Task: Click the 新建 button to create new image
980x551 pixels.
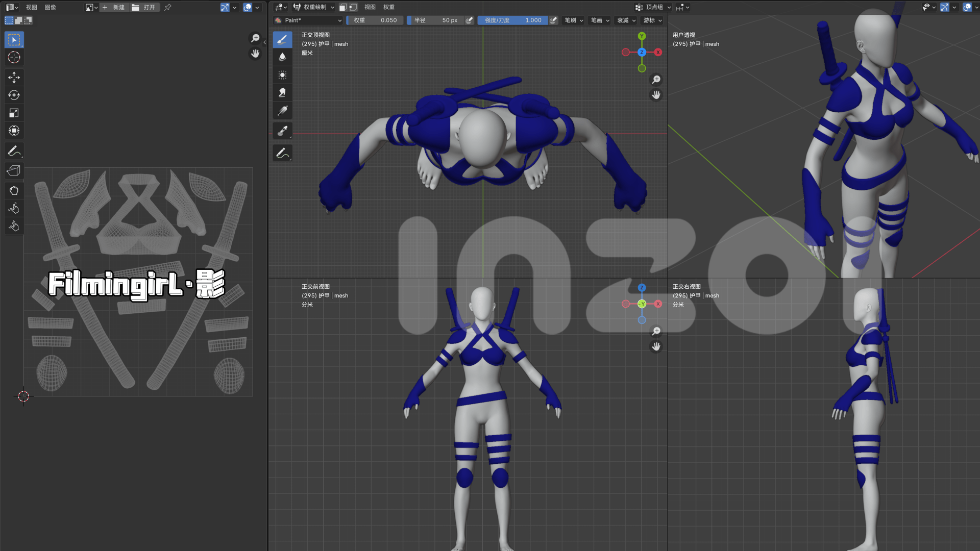Action: (116, 7)
